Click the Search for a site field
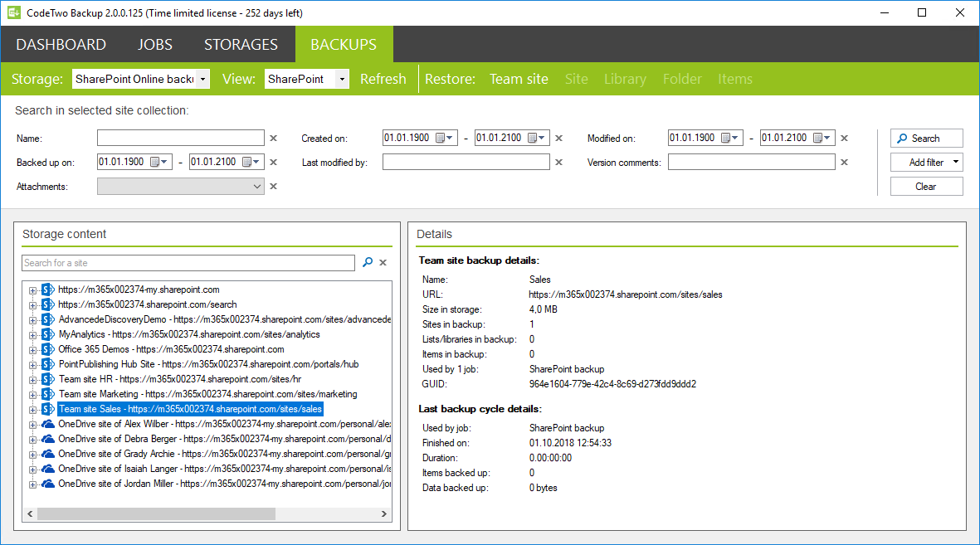980x545 pixels. 188,262
